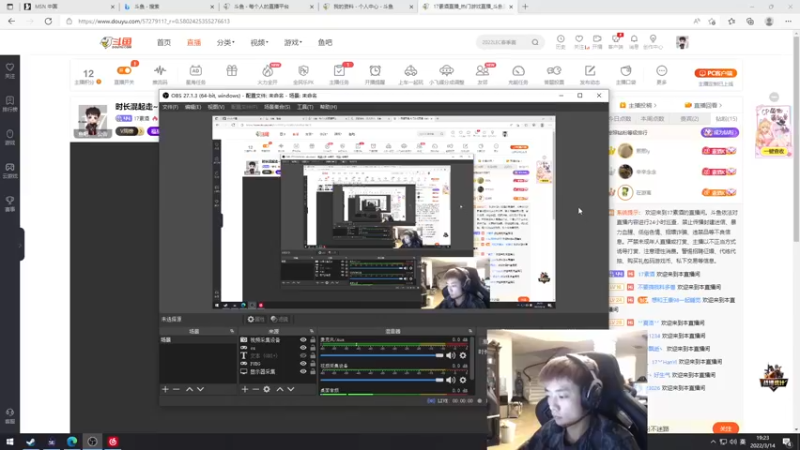Screen dimensions: 800x450
Task: Expand the 直播回看 chevron link
Action: tap(704, 105)
